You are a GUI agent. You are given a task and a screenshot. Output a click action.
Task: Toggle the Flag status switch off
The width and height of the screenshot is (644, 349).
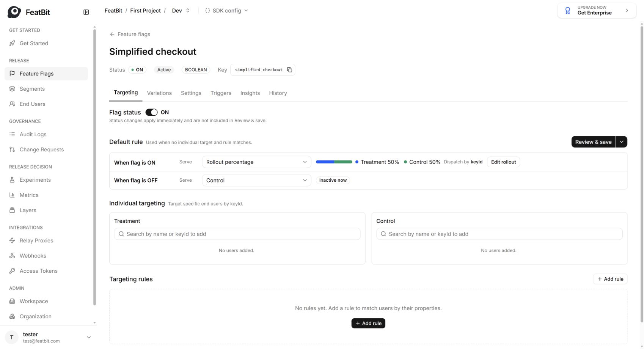click(x=151, y=112)
